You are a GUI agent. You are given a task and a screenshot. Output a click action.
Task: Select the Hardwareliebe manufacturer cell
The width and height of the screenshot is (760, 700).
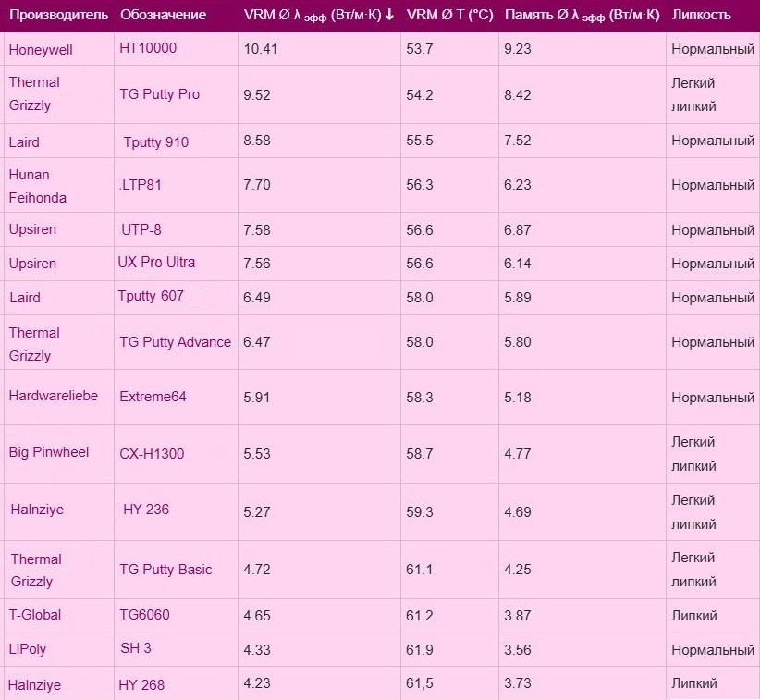[54, 396]
